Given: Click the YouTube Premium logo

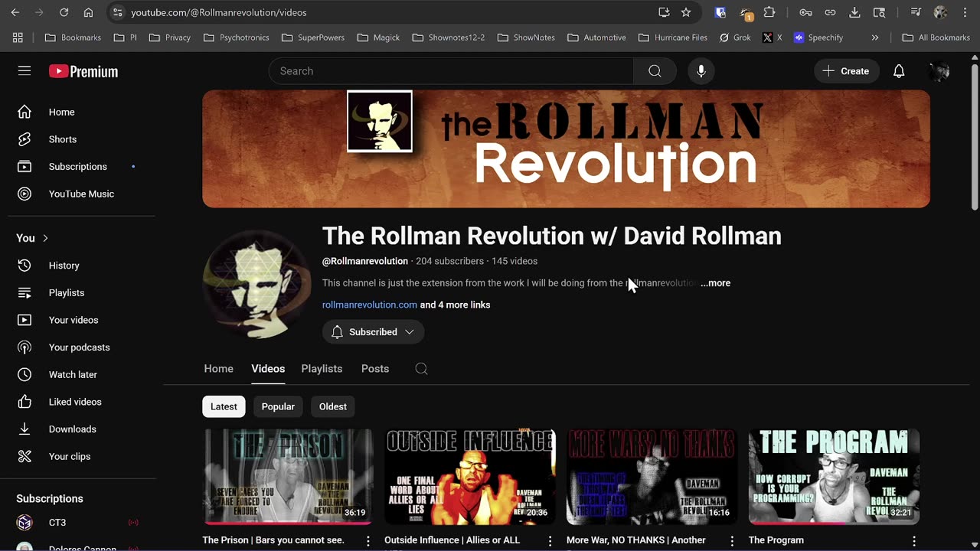Looking at the screenshot, I should click(83, 71).
